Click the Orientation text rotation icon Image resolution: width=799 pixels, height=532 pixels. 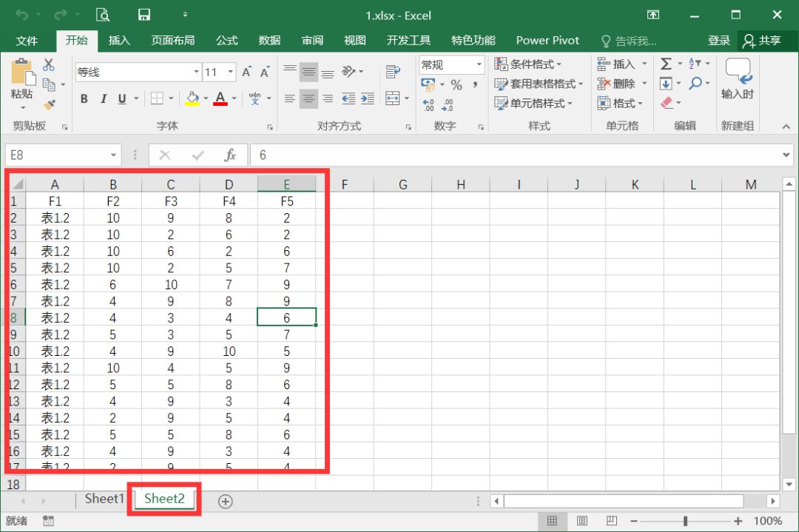point(349,71)
